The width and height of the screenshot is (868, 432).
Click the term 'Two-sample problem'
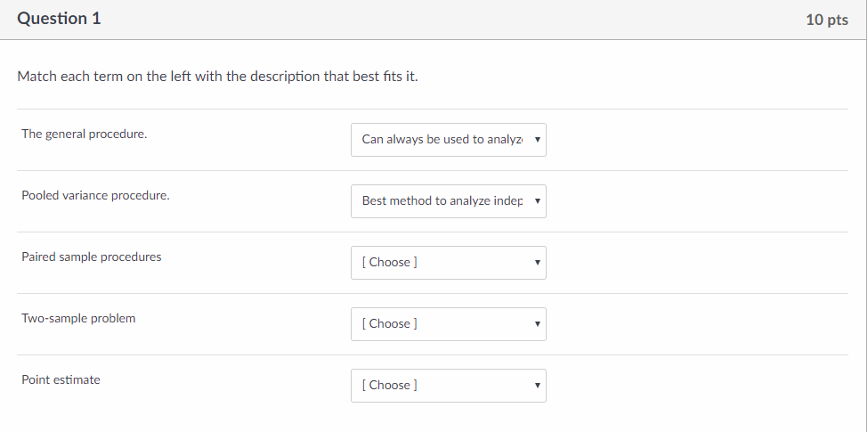click(x=78, y=319)
